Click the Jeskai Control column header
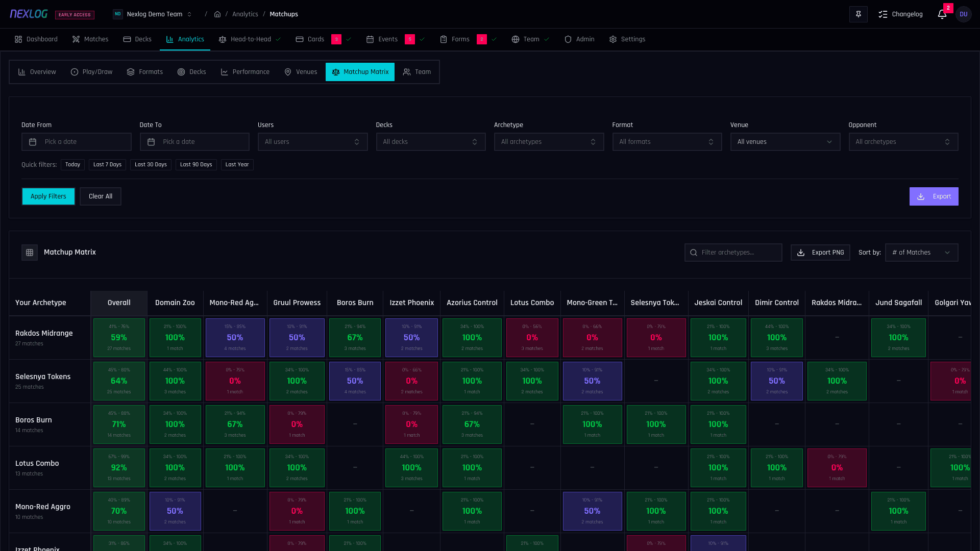Image resolution: width=980 pixels, height=551 pixels. 718,303
